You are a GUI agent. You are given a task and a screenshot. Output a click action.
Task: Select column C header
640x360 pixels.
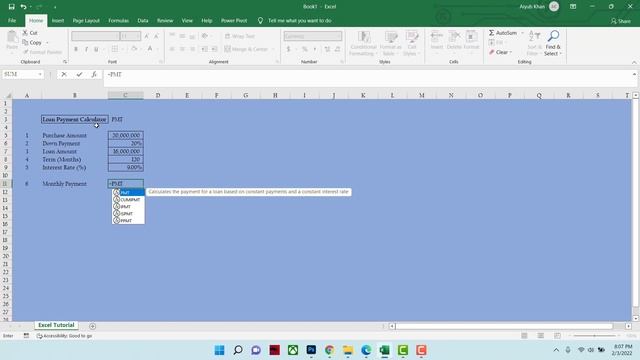pos(125,96)
